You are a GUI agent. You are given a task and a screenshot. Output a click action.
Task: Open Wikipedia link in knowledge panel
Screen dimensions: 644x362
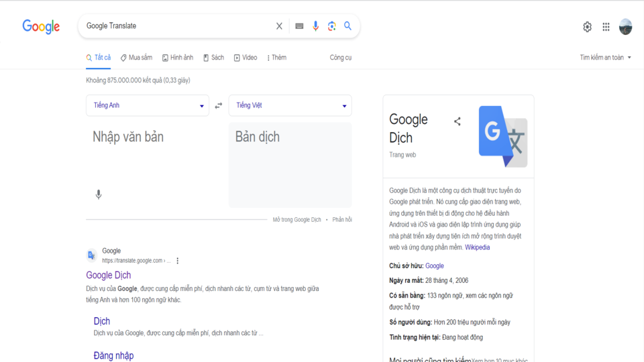[x=477, y=247]
